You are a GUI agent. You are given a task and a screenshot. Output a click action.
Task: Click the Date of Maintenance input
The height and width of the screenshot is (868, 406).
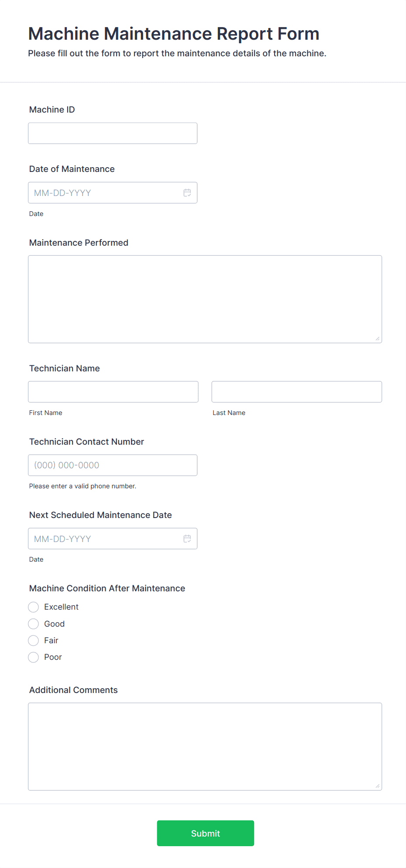click(x=100, y=192)
